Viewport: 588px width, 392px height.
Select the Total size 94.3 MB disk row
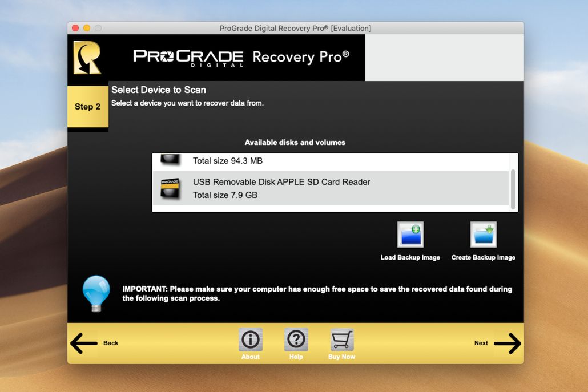click(x=331, y=162)
